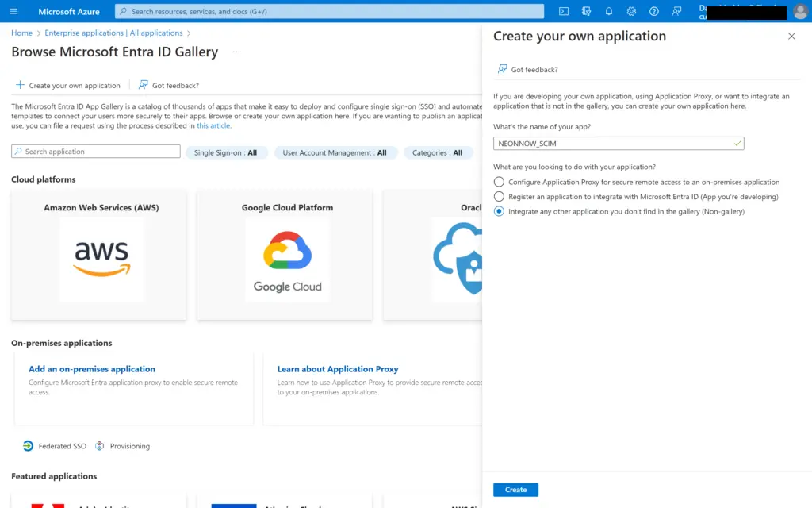Open the Azure portal settings gear

(630, 11)
